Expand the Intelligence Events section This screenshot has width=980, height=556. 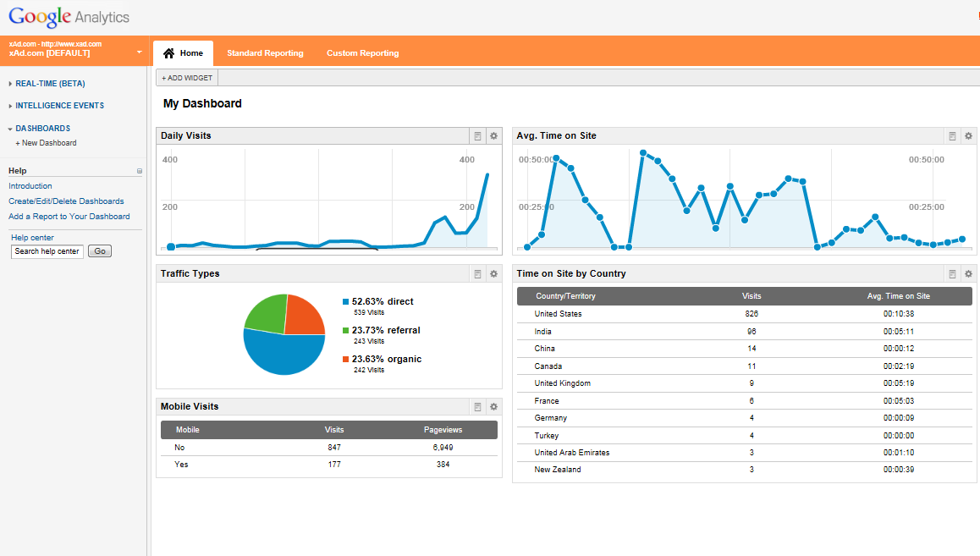[x=59, y=106]
